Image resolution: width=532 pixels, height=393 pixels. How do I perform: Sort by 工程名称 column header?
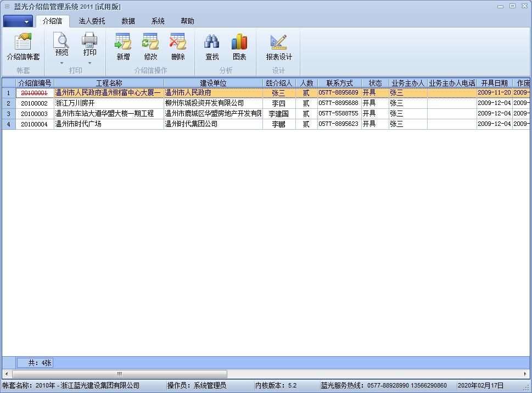tap(109, 83)
